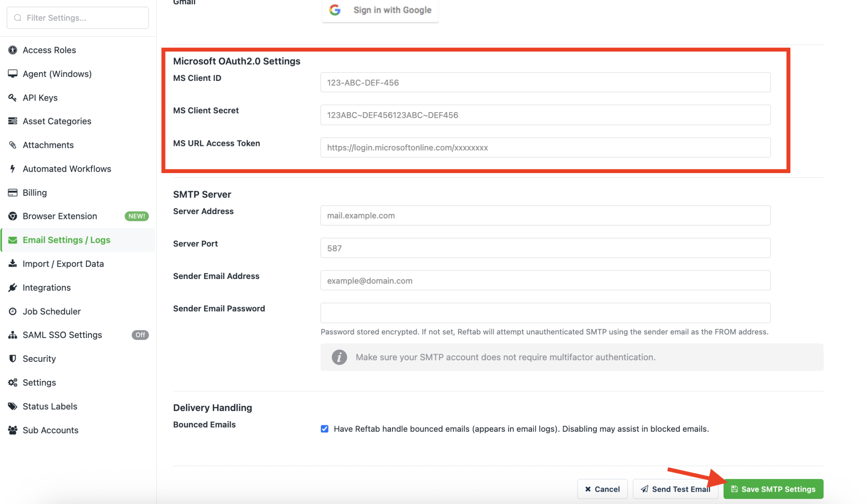Click the Asset Categories icon

click(x=13, y=121)
